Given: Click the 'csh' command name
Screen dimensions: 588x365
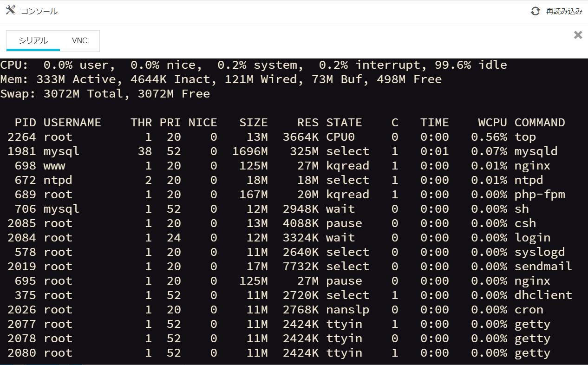Looking at the screenshot, I should 525,223.
